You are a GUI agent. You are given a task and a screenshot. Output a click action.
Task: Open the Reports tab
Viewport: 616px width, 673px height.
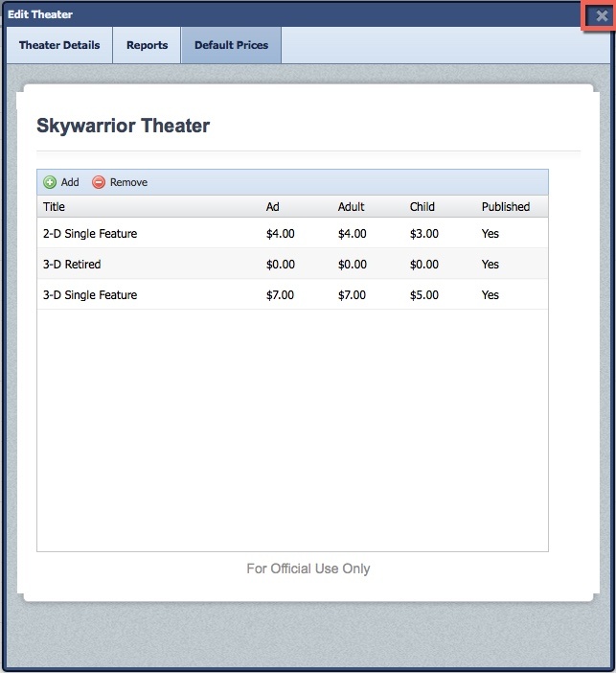[x=147, y=45]
